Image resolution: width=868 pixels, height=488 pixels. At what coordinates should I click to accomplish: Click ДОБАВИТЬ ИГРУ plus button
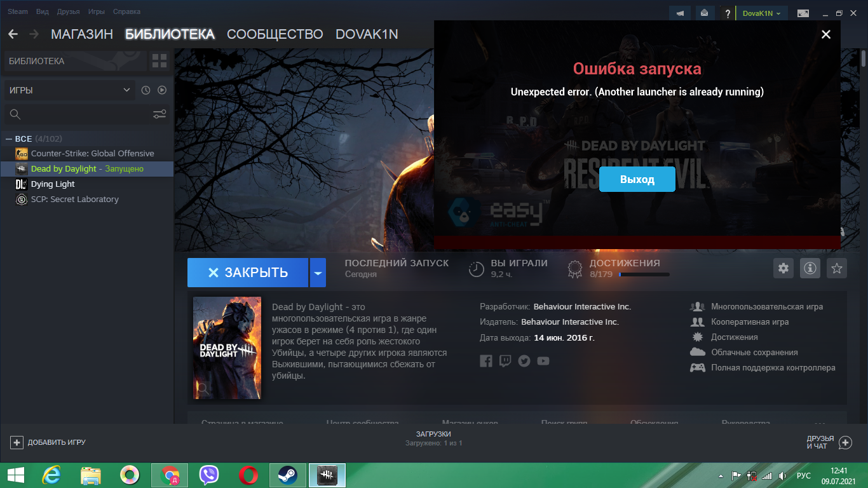pyautogui.click(x=48, y=442)
